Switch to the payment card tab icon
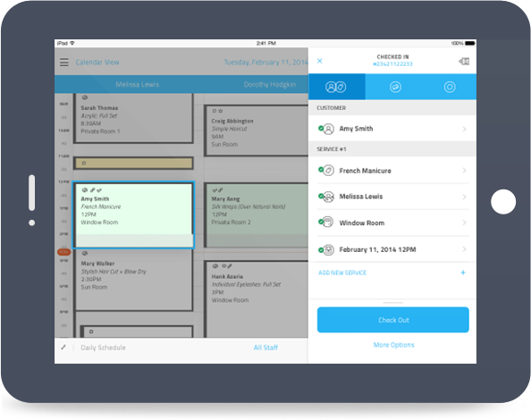The width and height of the screenshot is (531, 420). 395,87
